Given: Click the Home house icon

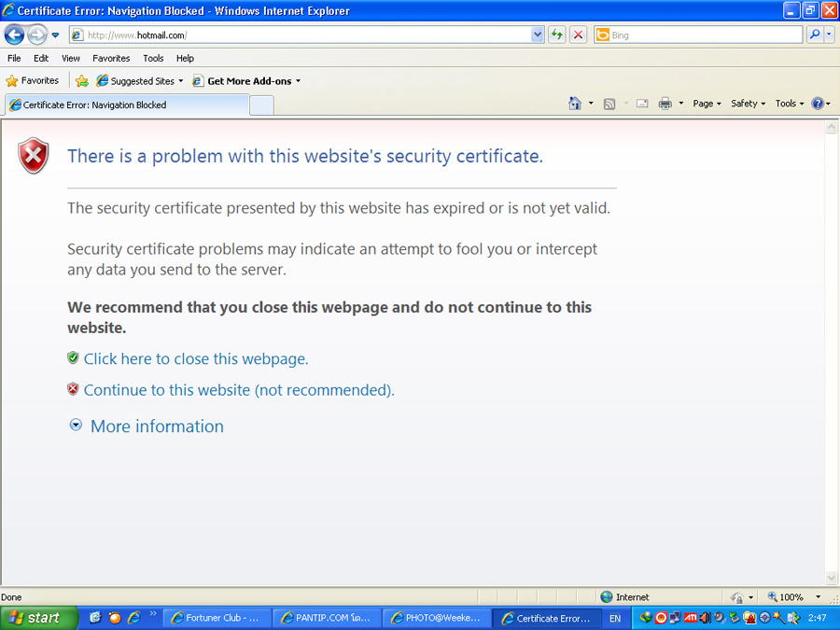Looking at the screenshot, I should (x=575, y=104).
